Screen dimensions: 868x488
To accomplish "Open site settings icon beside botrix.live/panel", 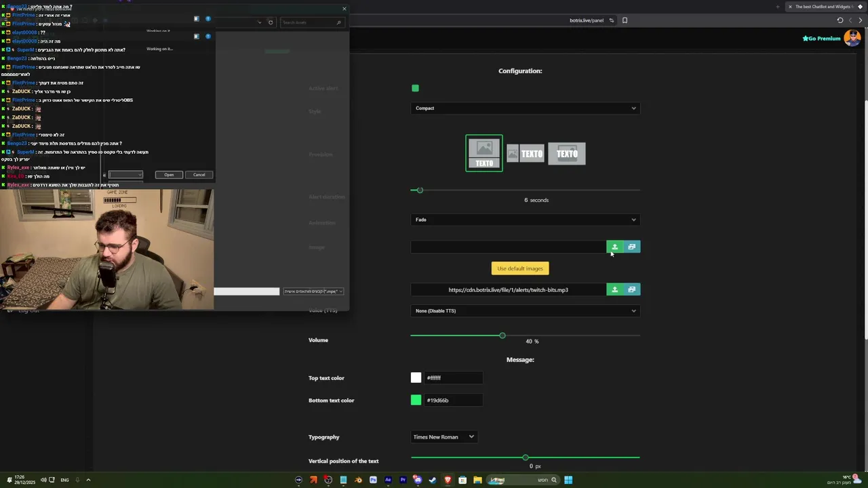I will 612,20.
